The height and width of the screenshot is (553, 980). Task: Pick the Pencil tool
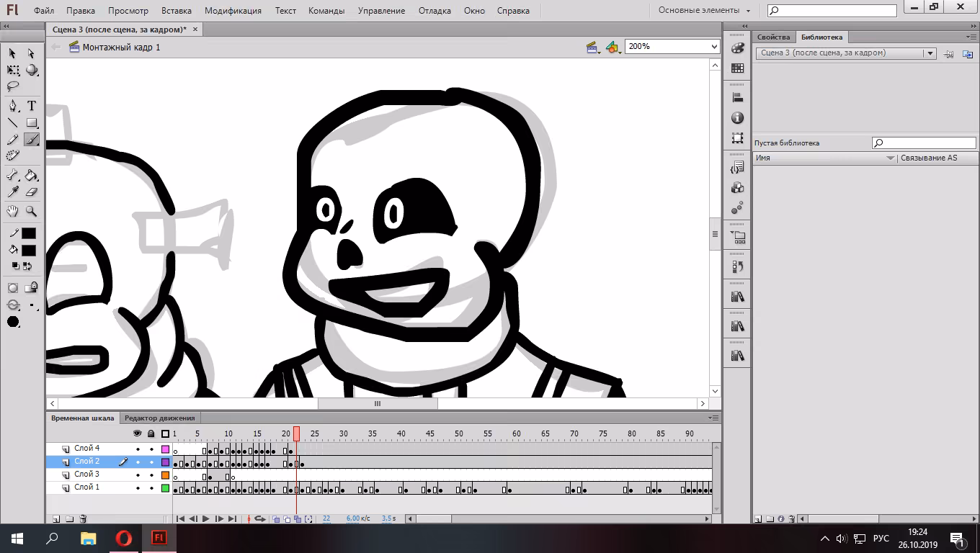[13, 140]
